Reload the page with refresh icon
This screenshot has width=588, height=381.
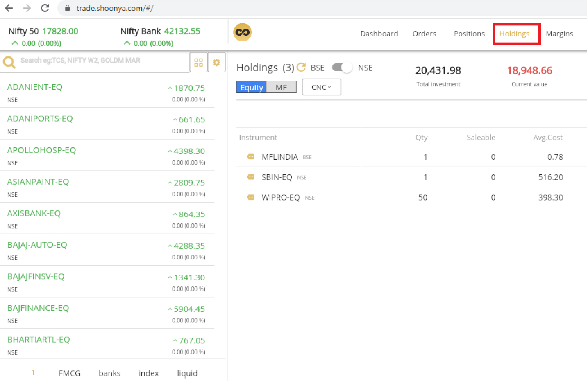click(x=45, y=8)
